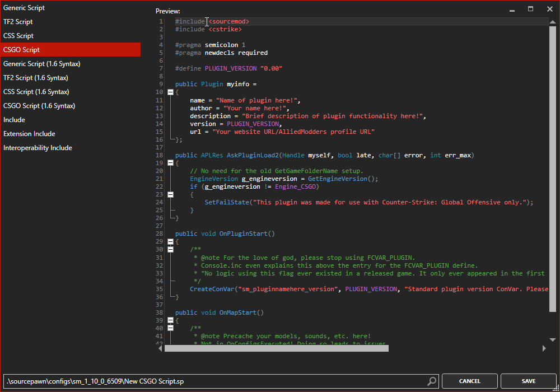Viewport: 560px width, 392px height.
Task: Close the template window
Action: pyautogui.click(x=550, y=9)
